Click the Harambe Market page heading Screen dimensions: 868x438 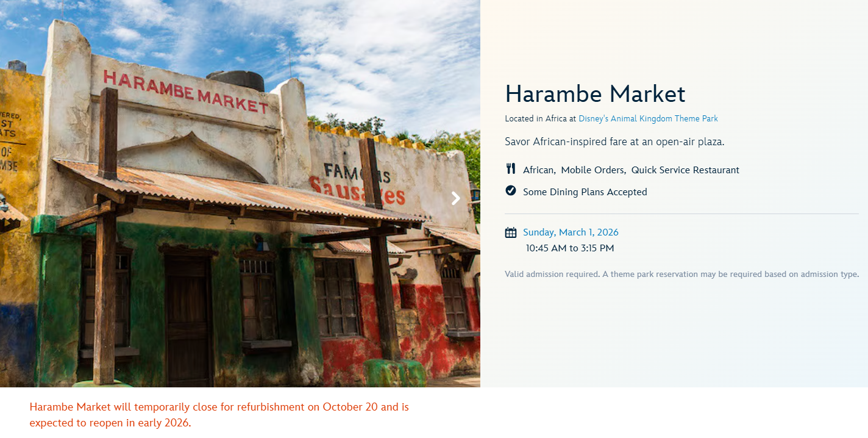(595, 94)
